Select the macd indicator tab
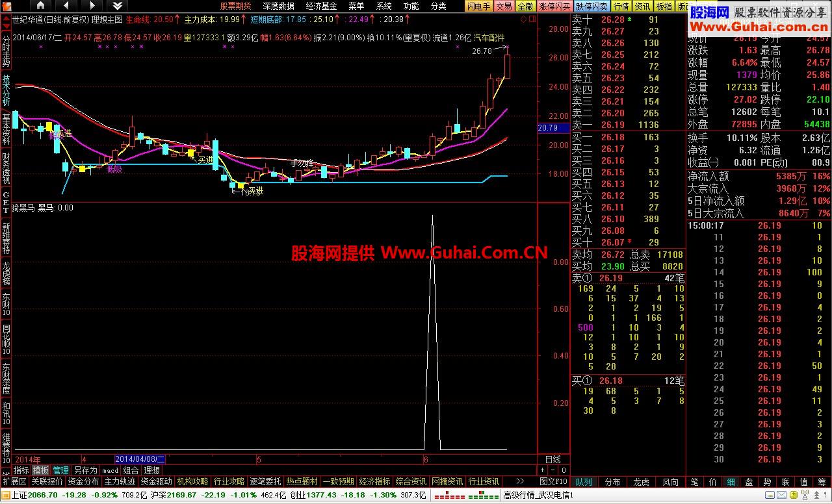 [x=110, y=470]
